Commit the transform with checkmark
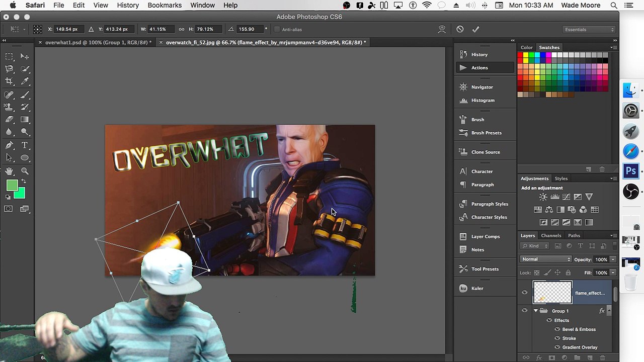Image resolution: width=644 pixels, height=362 pixels. pyautogui.click(x=475, y=29)
